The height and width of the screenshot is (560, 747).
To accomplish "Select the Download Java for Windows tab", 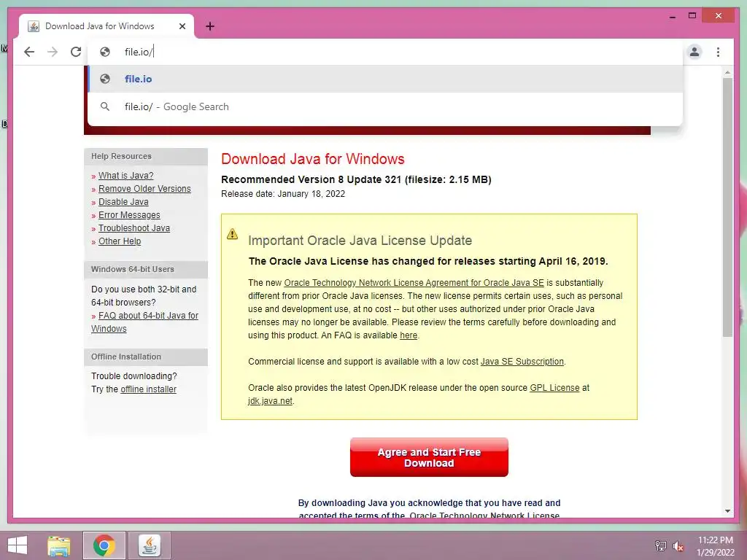I will (x=107, y=26).
